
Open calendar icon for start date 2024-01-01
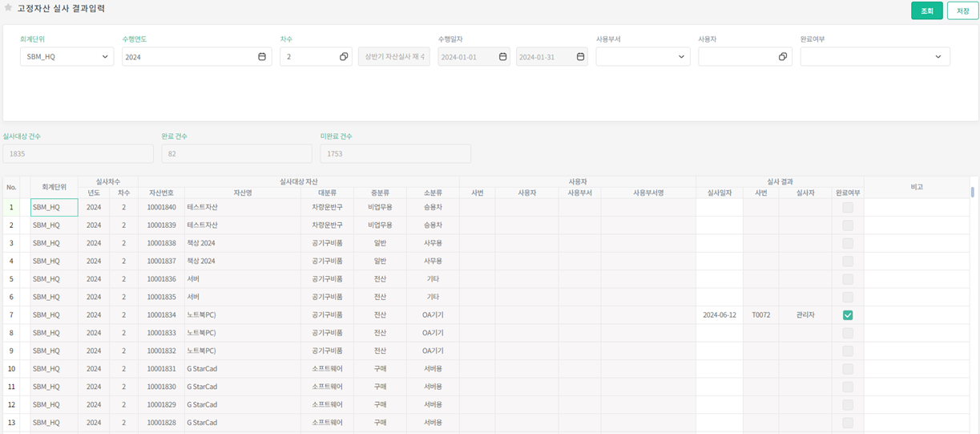502,57
